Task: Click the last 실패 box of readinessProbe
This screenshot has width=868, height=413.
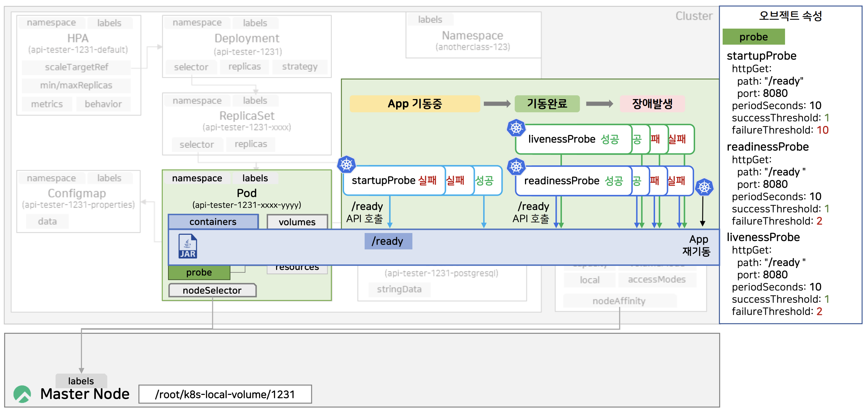Action: (x=680, y=181)
